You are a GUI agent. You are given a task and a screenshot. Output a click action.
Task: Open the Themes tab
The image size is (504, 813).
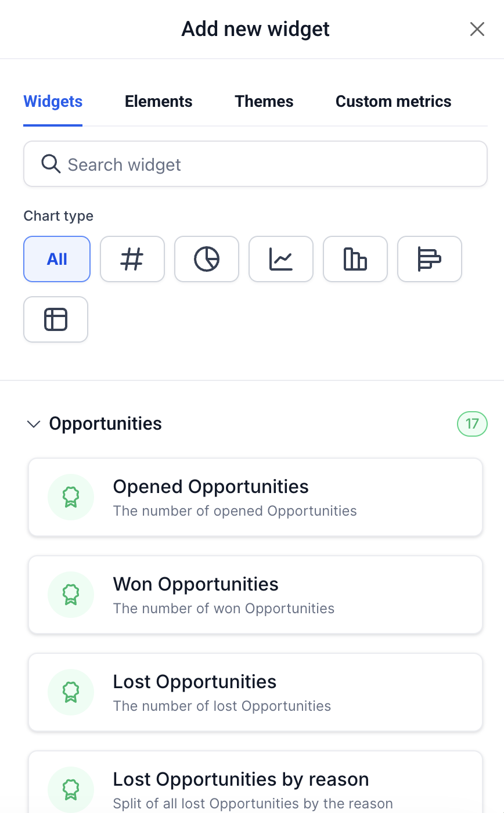[264, 102]
